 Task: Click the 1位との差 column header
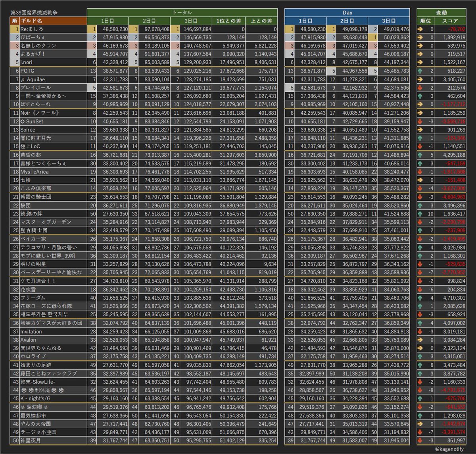coord(229,21)
